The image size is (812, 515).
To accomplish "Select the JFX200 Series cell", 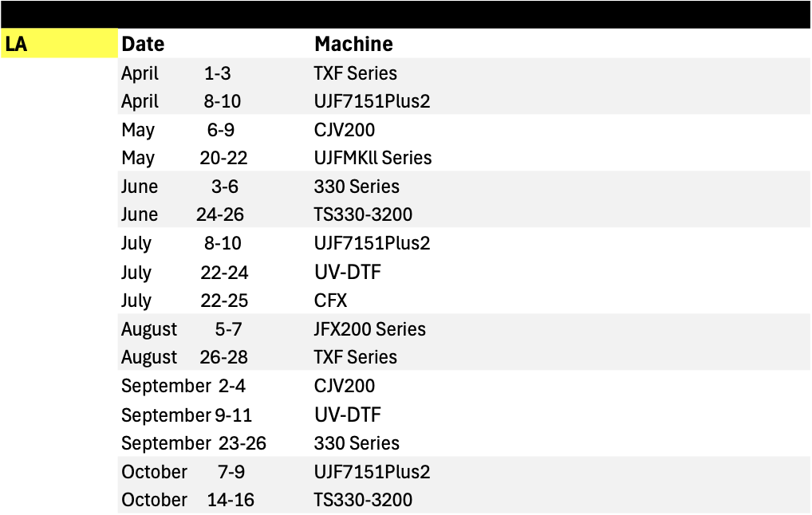I will click(x=370, y=328).
